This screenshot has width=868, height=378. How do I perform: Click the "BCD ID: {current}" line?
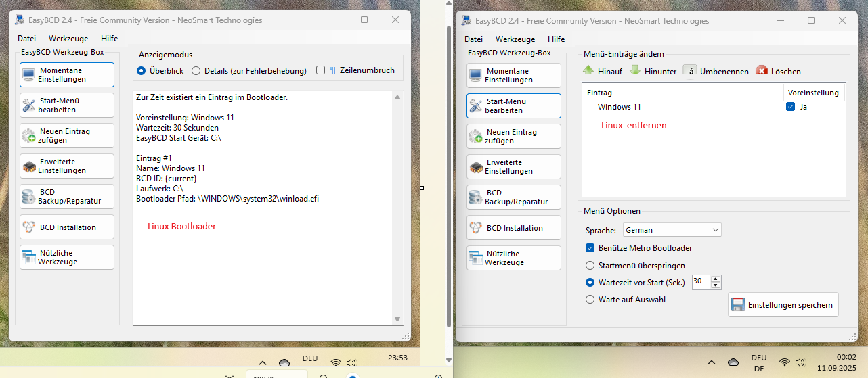167,179
